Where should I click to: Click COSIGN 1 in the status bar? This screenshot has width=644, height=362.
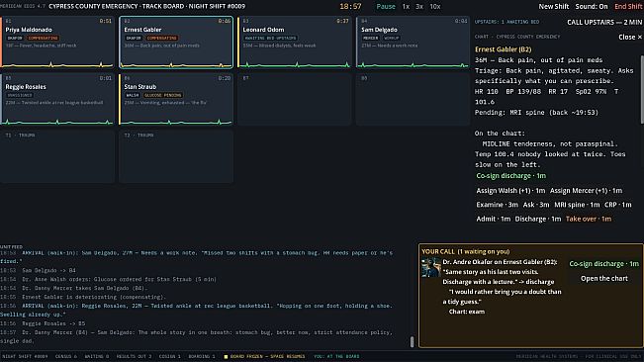pos(169,357)
